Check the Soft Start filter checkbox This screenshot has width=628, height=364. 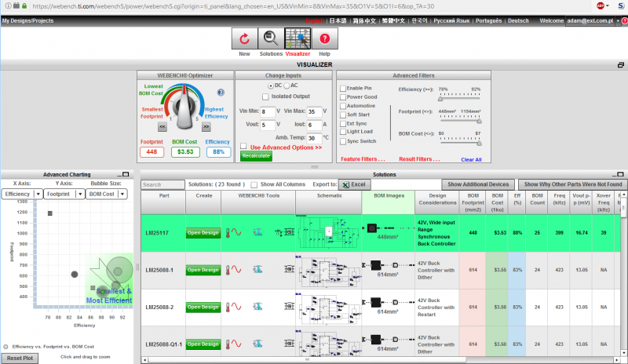343,115
